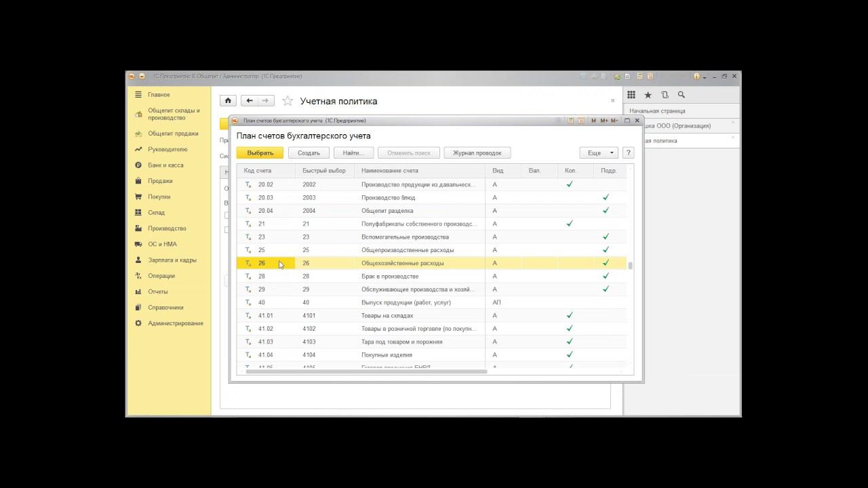Open favorites star in tools panel
The height and width of the screenshot is (488, 868).
point(648,95)
